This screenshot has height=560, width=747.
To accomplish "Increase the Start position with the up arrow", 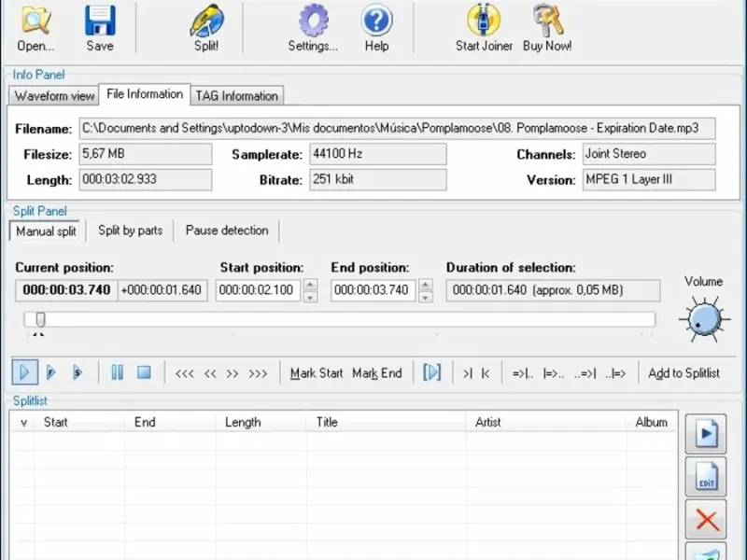I will 310,285.
